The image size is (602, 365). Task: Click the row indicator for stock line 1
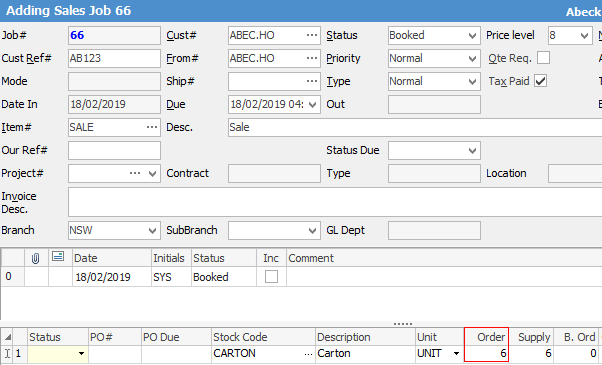tap(7, 353)
